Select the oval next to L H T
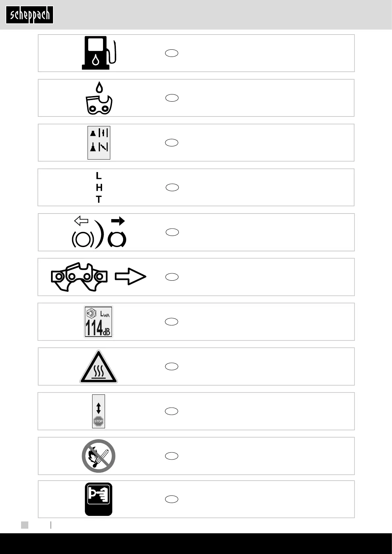 (x=172, y=188)
